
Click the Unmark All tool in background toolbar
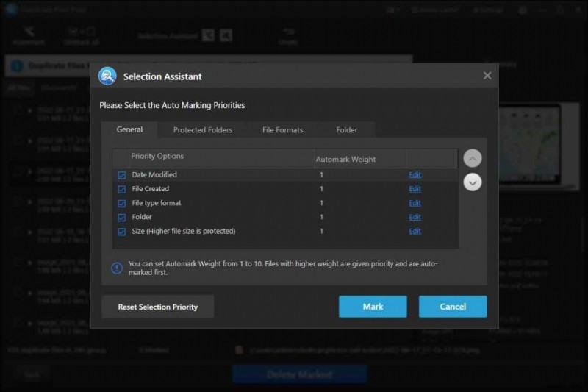(x=82, y=36)
